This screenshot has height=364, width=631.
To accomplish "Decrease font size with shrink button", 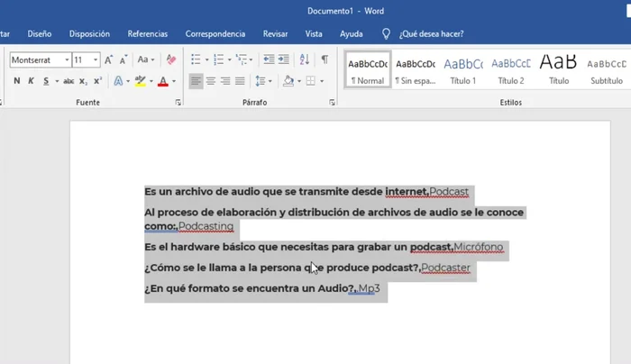I will [123, 60].
